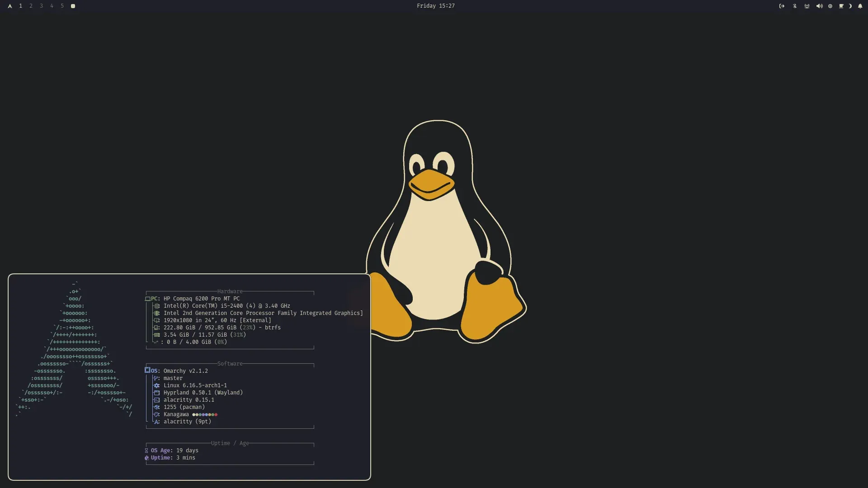Toggle the night light moon icon
Screen dimensions: 868x488
tap(850, 6)
